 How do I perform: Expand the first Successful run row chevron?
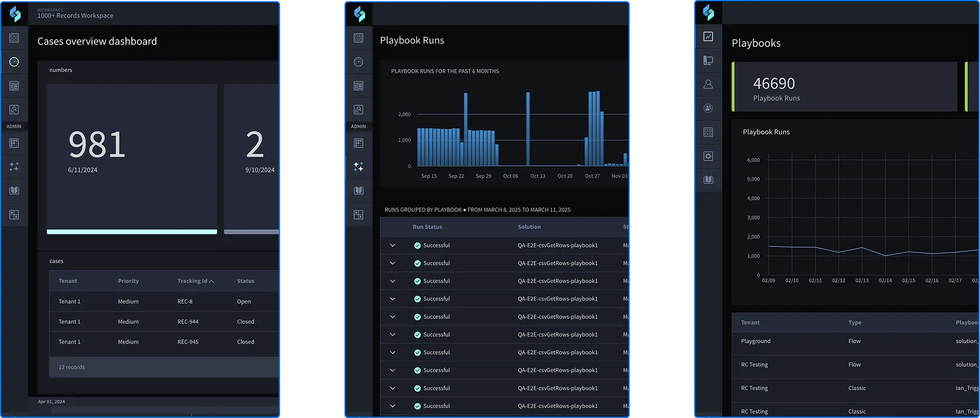click(392, 245)
